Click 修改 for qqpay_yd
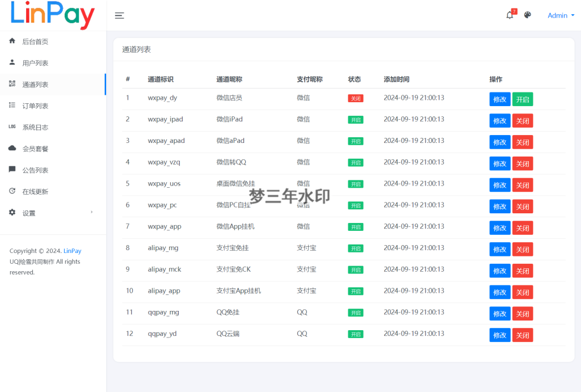Screen dimensions: 581x392 (500, 335)
